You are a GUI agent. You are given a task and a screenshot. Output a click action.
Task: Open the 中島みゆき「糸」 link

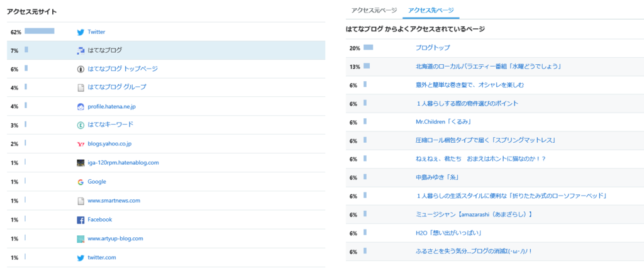pyautogui.click(x=437, y=177)
